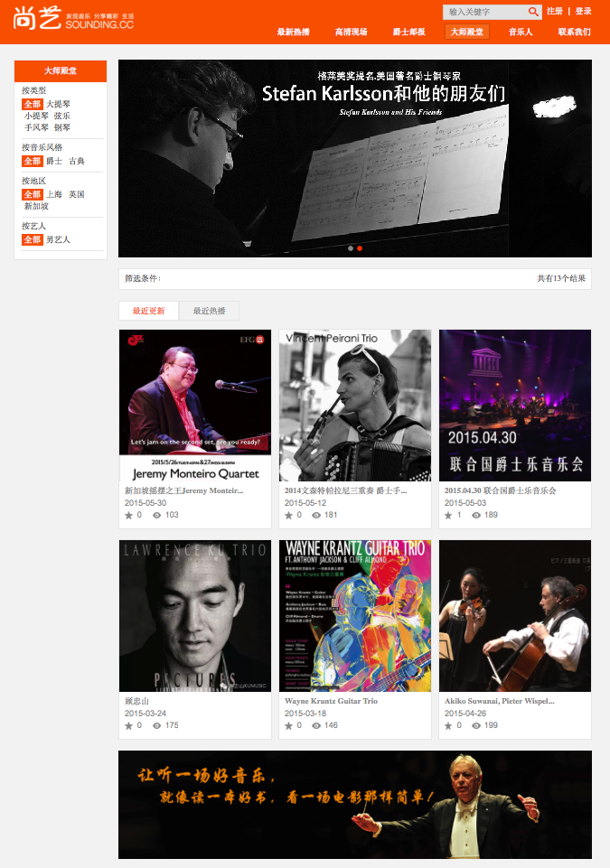Open the 高清现场 navigation menu item
The height and width of the screenshot is (868, 610).
(x=352, y=33)
